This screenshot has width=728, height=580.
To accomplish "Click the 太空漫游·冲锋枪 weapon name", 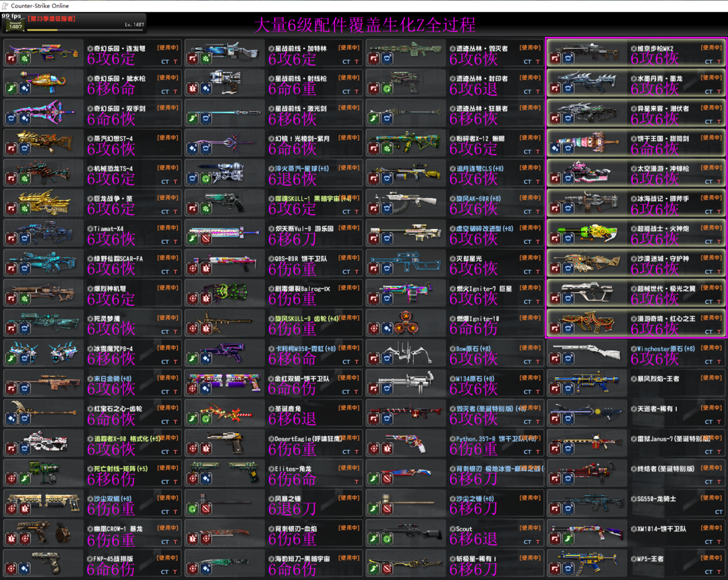I will pos(663,168).
